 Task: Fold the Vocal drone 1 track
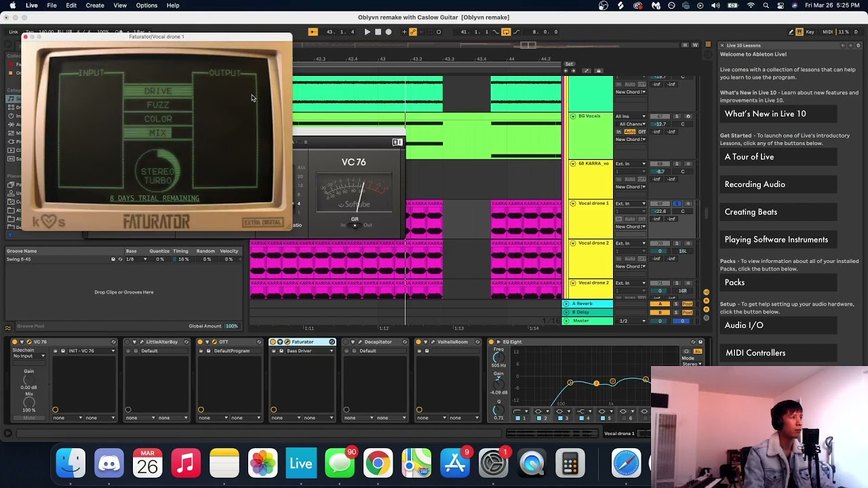(x=573, y=203)
